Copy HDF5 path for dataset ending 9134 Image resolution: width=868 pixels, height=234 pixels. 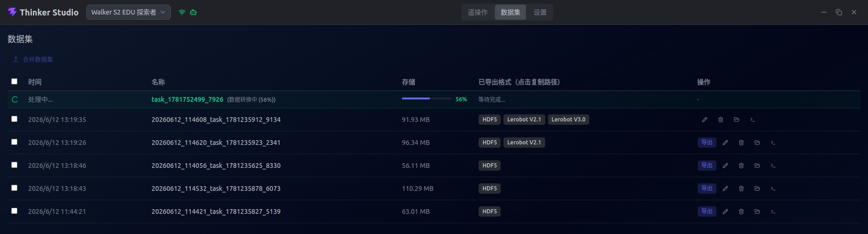point(489,120)
